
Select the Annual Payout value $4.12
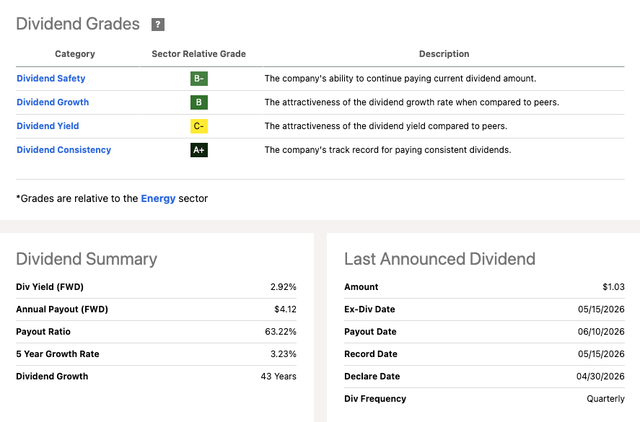(285, 309)
